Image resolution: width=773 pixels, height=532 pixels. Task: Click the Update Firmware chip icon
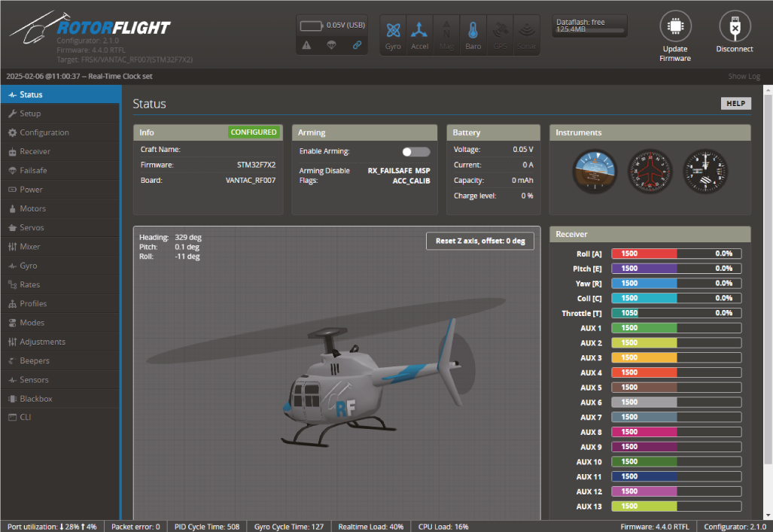pyautogui.click(x=675, y=27)
